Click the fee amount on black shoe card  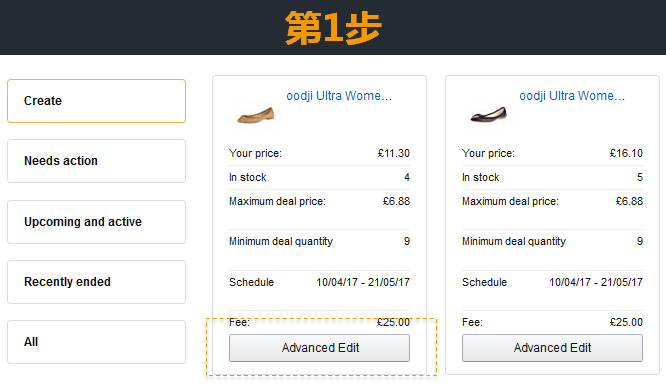(626, 323)
